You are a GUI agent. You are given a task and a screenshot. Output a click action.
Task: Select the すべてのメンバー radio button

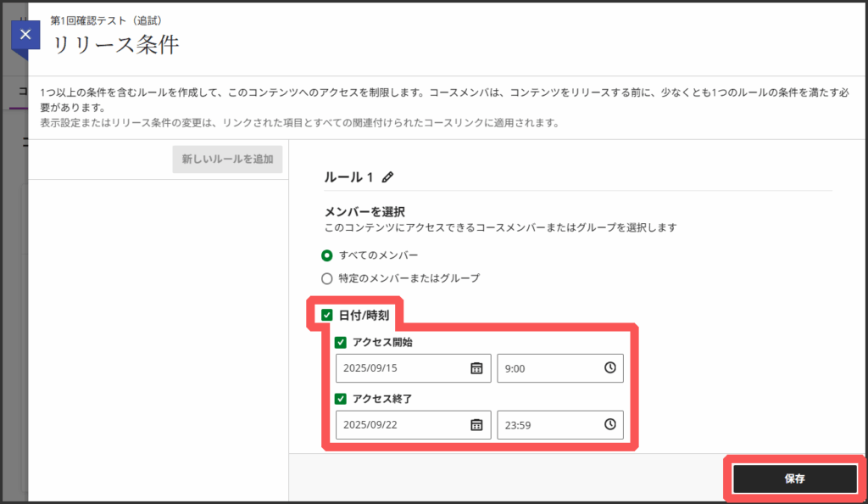point(327,255)
